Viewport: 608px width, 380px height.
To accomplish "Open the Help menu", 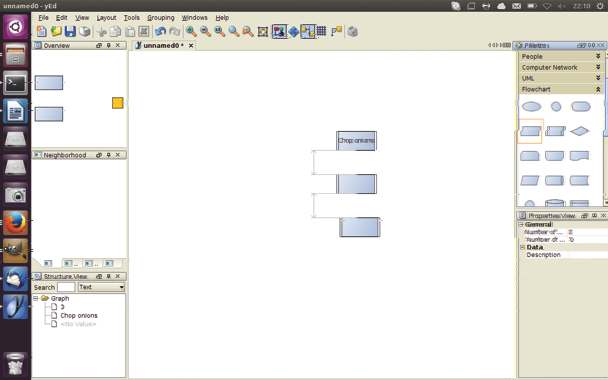I will [222, 17].
